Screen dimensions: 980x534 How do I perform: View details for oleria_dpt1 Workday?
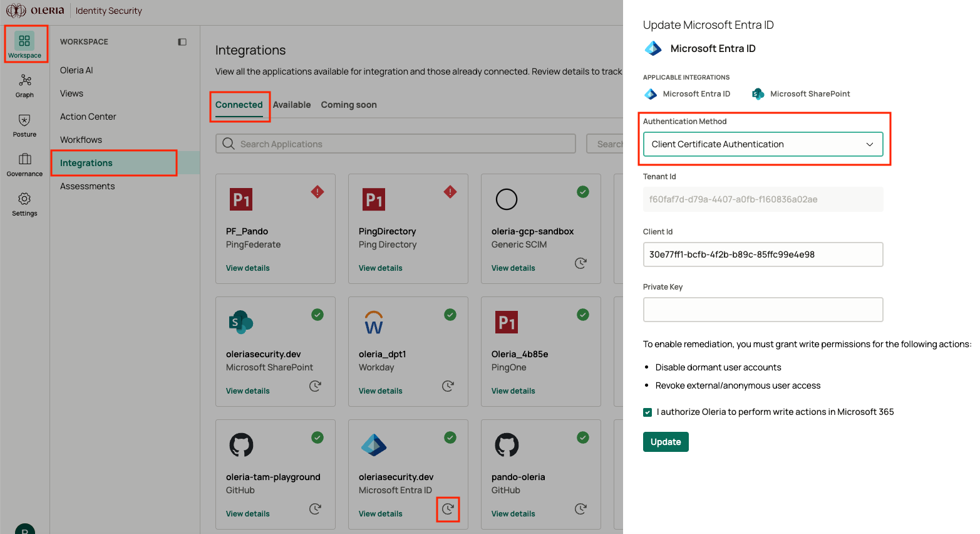click(x=381, y=391)
